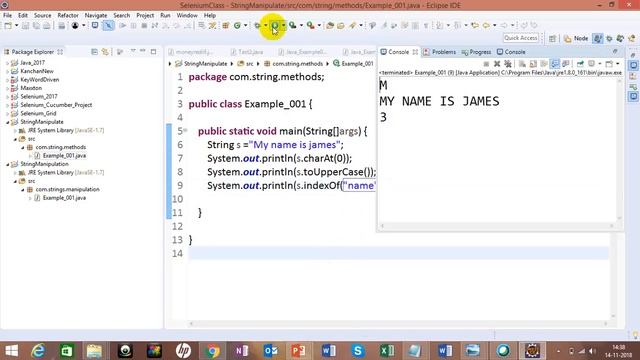Click the Skip All Breakpoints icon
640x360 pixels.
[109, 26]
